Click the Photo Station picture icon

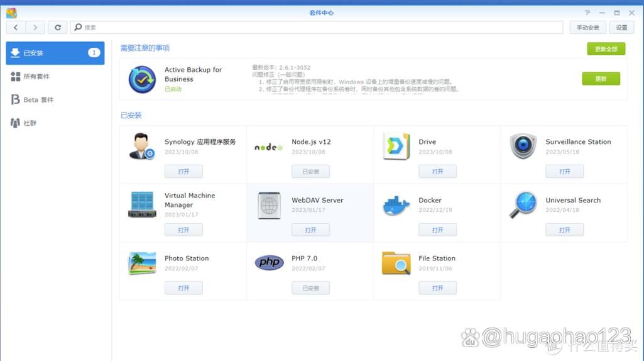(142, 263)
